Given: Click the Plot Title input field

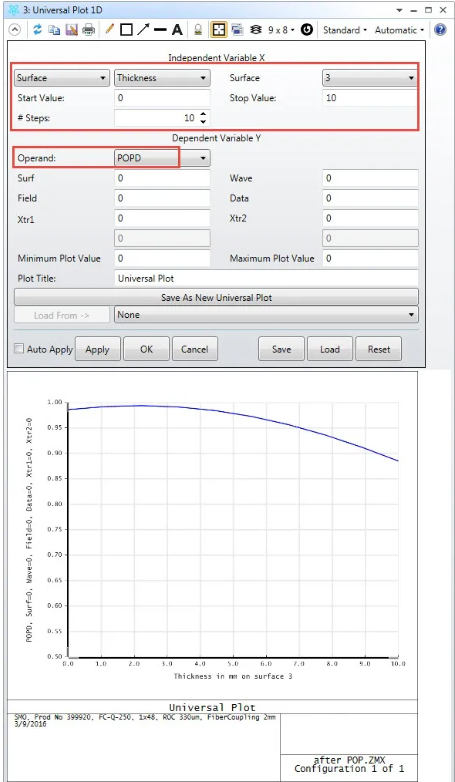Looking at the screenshot, I should [x=266, y=278].
